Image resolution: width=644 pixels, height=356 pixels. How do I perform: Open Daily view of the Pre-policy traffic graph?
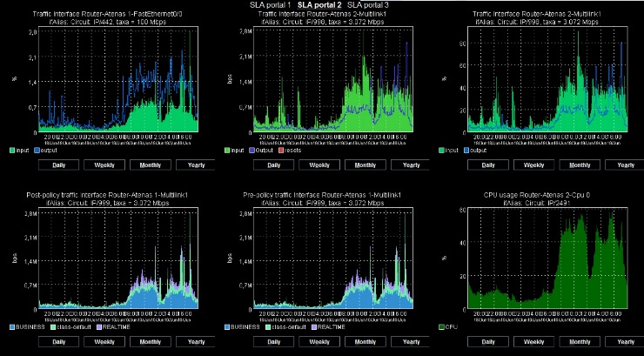pos(273,341)
